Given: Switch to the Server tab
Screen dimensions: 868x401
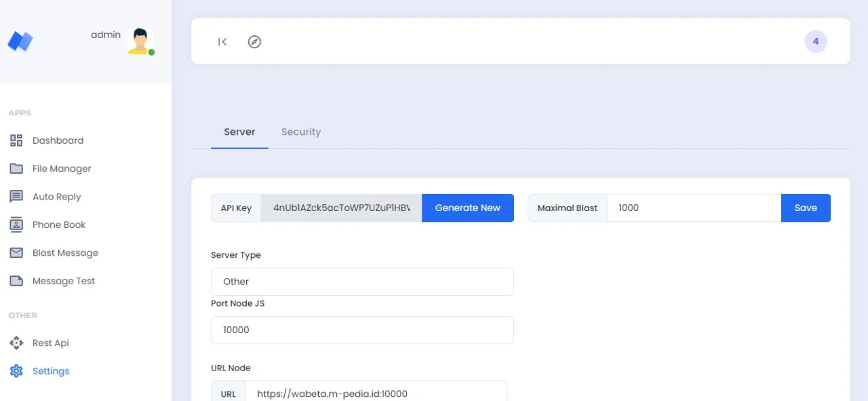Looking at the screenshot, I should tap(239, 132).
